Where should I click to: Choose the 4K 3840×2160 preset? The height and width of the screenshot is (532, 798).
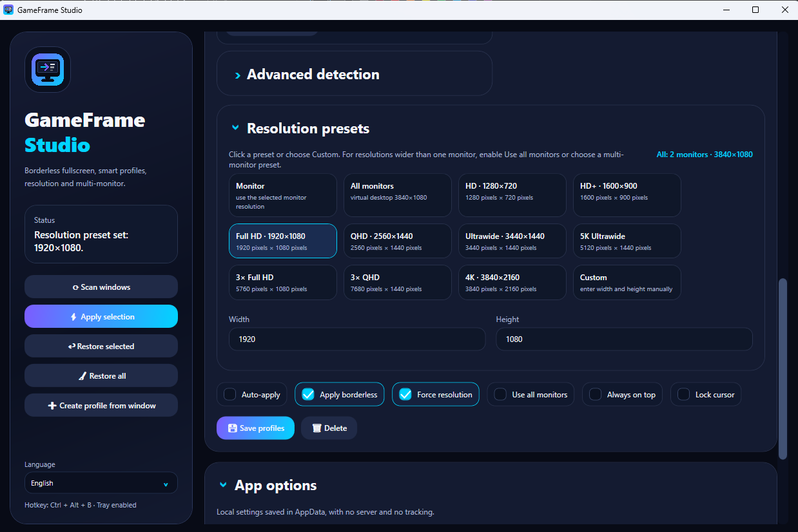point(512,282)
